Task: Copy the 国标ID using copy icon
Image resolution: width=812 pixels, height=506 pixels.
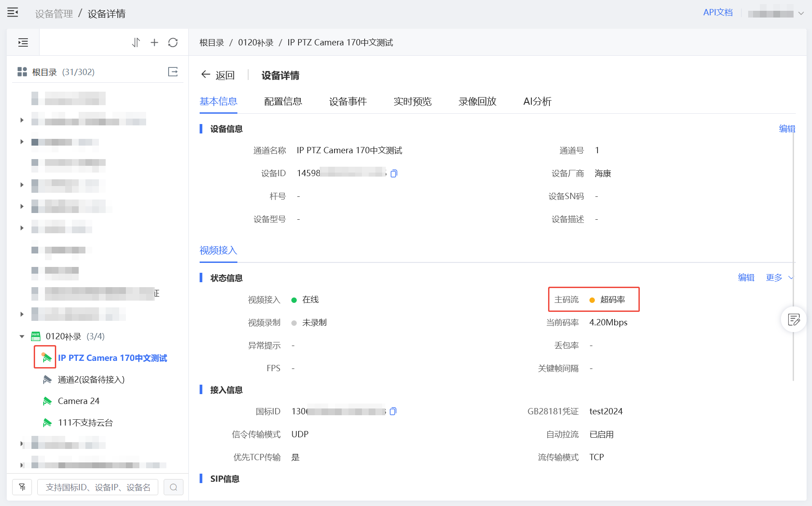Action: 393,411
